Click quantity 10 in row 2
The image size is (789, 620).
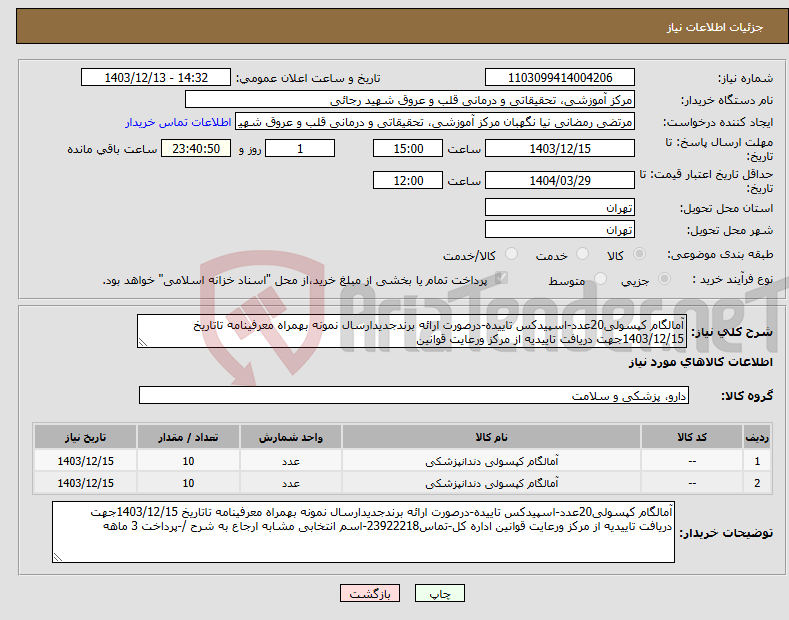point(188,483)
